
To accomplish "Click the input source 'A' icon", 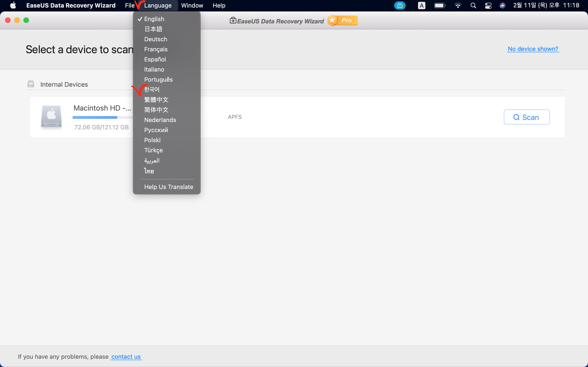I will point(421,5).
